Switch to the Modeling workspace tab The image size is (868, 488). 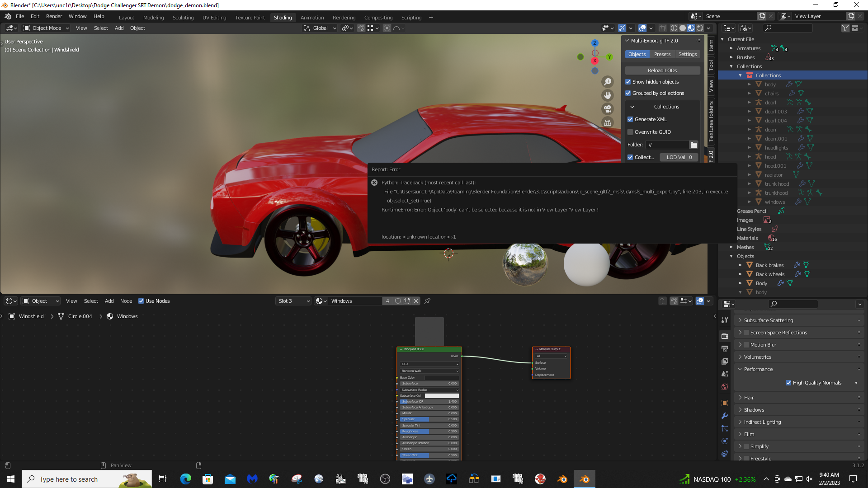(x=154, y=18)
